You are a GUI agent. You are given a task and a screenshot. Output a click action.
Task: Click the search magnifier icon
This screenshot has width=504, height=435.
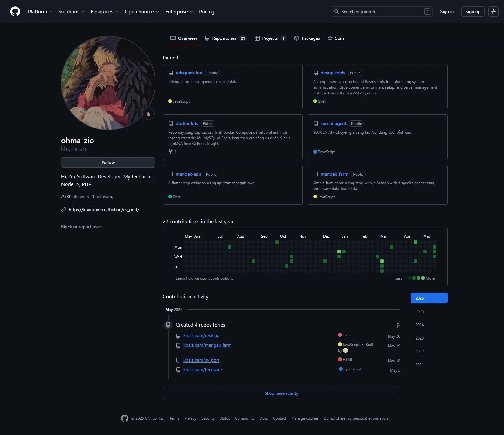tap(336, 11)
